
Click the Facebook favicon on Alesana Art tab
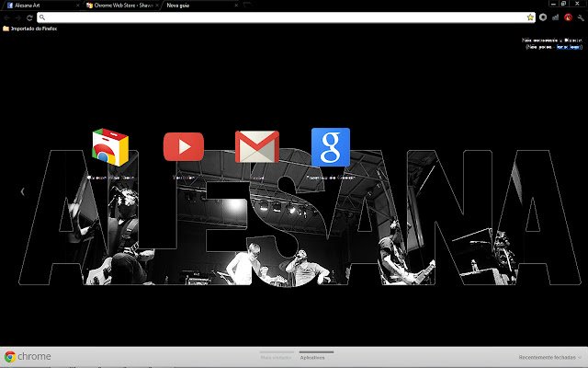pyautogui.click(x=10, y=6)
